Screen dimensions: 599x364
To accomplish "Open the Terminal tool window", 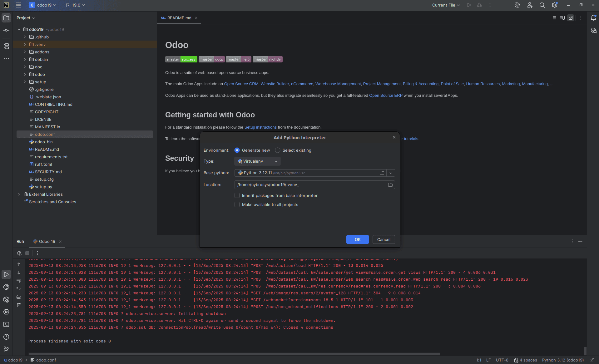I will [x=6, y=324].
